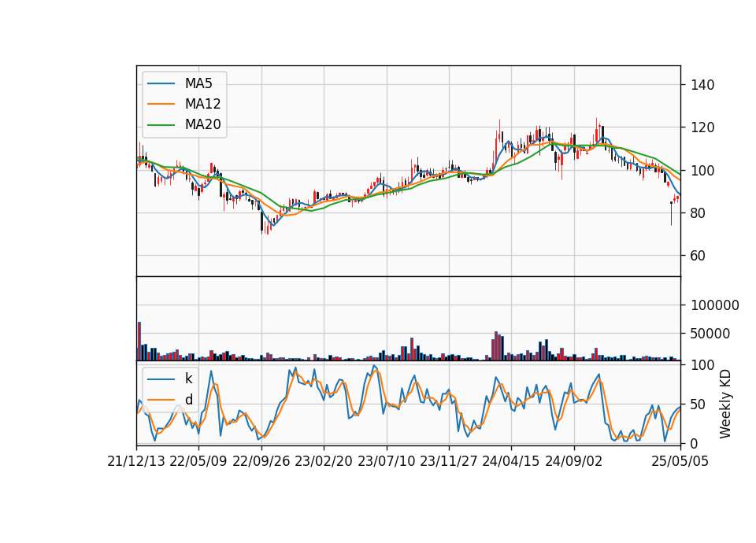Click the MA20 legend label
The image size is (756, 543).
pos(202,124)
